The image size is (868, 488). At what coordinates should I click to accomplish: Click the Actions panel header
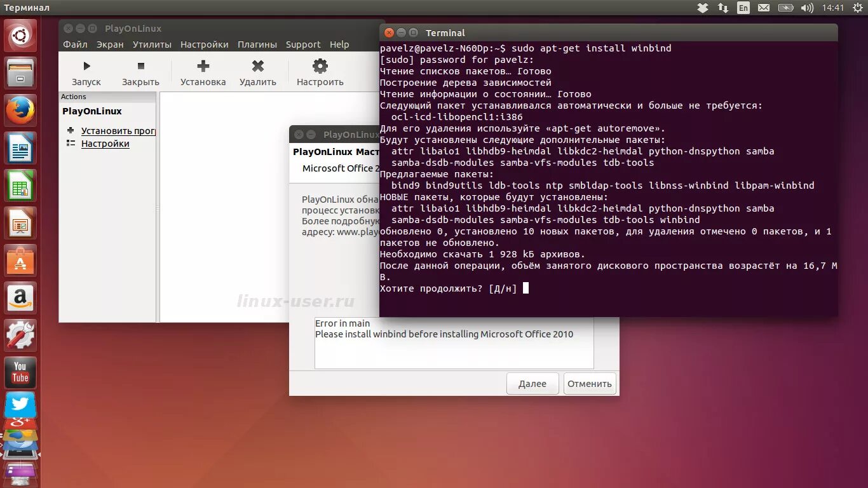pos(107,97)
